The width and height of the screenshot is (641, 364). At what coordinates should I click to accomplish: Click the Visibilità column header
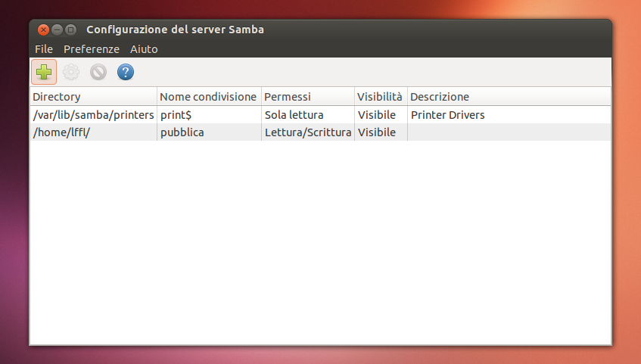[x=380, y=97]
